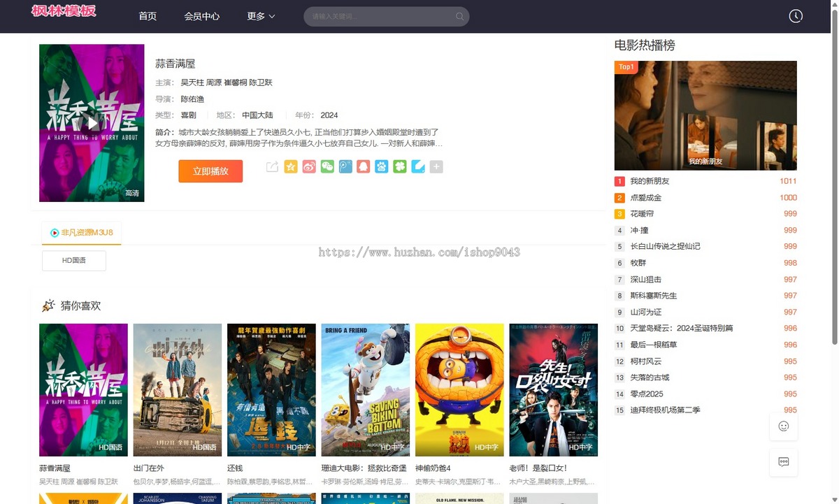Share via WeChat icon
839x504 pixels.
click(x=327, y=167)
